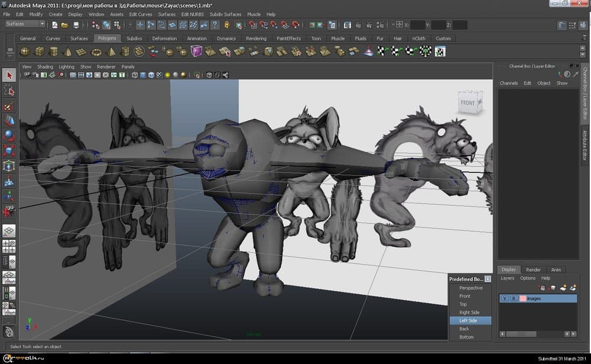Click the save scene floppy disk icon
The image size is (591, 364).
point(76,25)
